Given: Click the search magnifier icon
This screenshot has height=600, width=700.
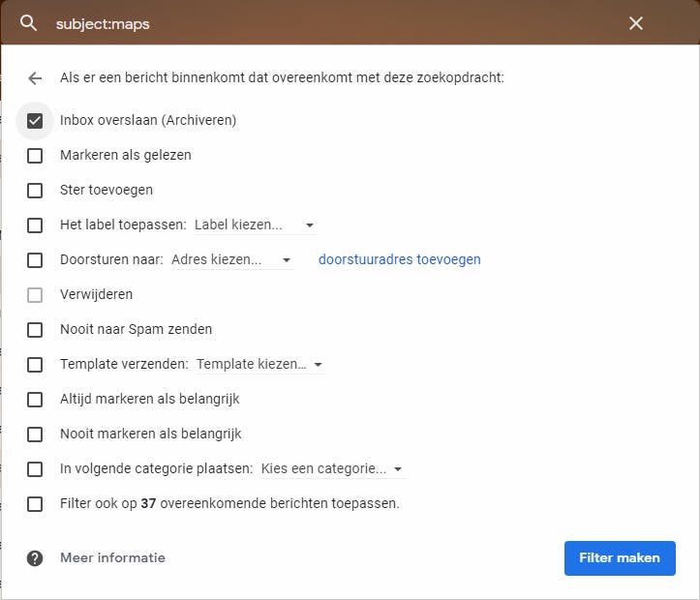Looking at the screenshot, I should 28,23.
